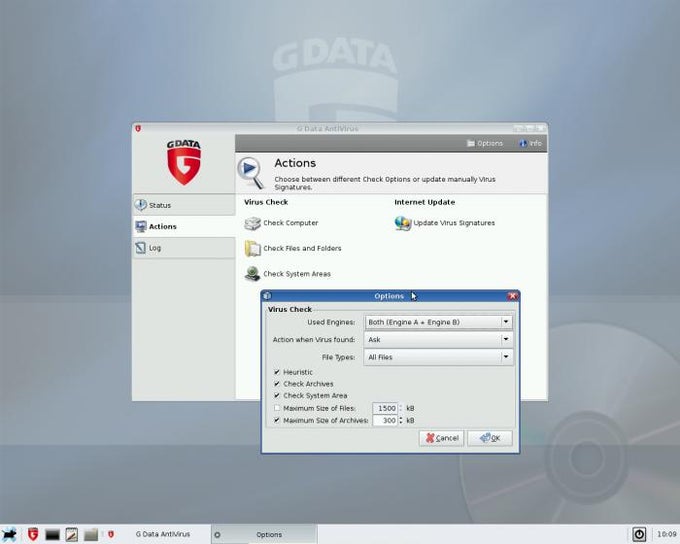The height and width of the screenshot is (544, 680).
Task: Open Info from the top toolbar
Action: coord(530,143)
